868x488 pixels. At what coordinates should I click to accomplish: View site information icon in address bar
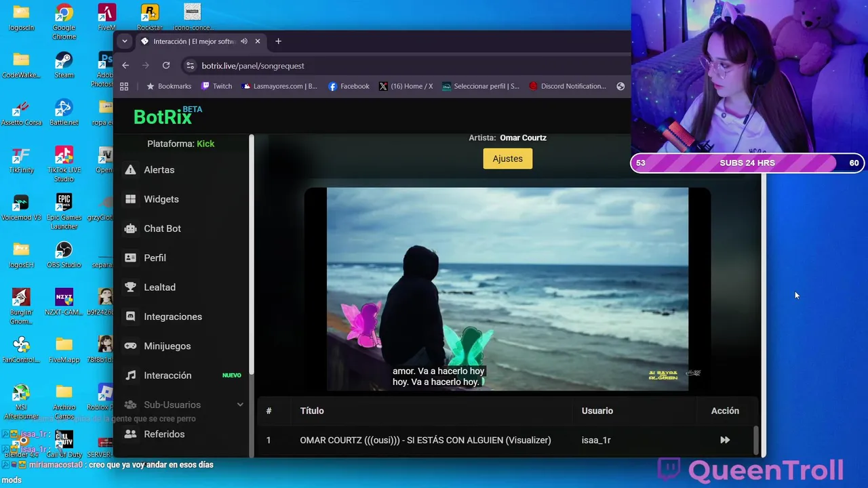(190, 66)
